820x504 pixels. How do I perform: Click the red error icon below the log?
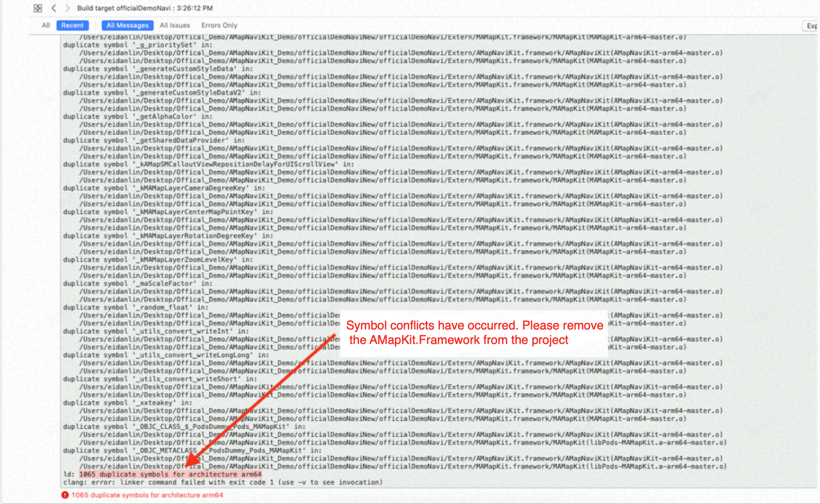click(65, 495)
